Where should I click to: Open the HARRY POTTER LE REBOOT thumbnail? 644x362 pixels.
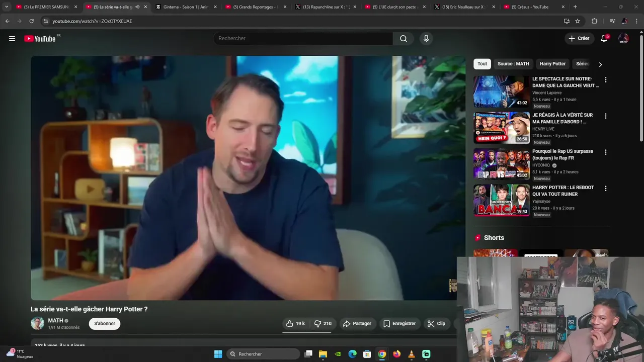click(501, 200)
